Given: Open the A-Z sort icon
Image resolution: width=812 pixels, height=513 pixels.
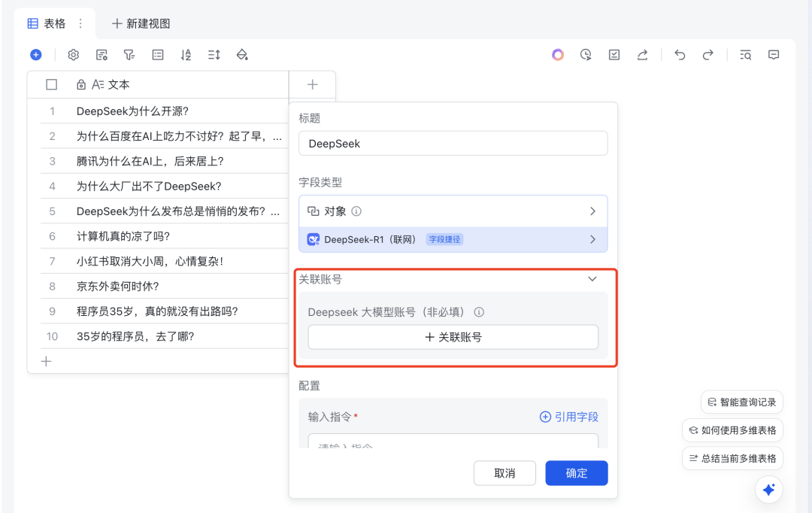Looking at the screenshot, I should point(186,54).
